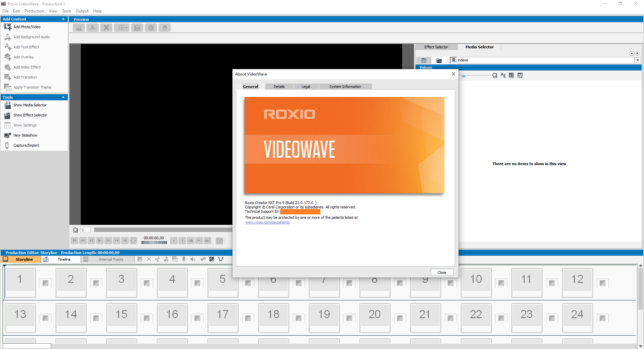
Task: Click the save floppy icon in Preview toolbar
Action: point(137,28)
